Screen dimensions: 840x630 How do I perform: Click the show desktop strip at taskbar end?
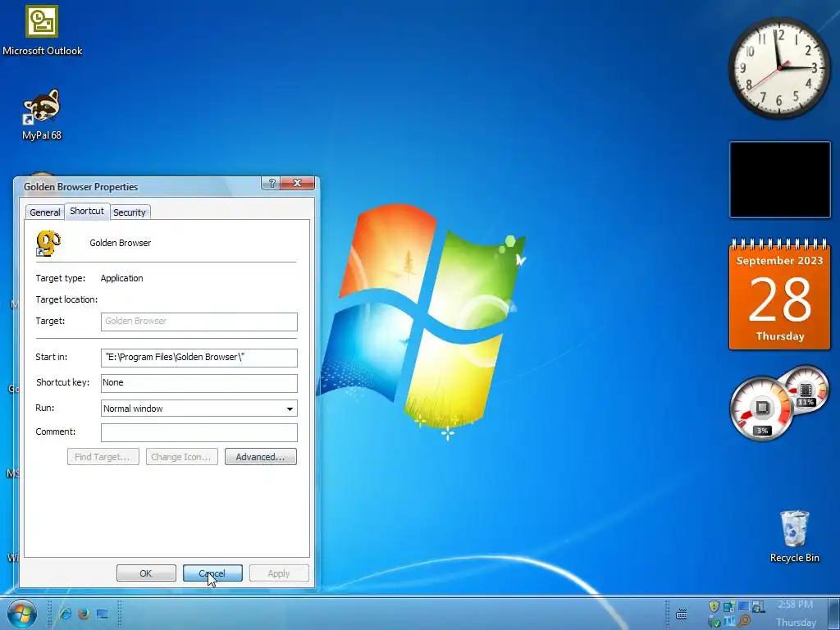[x=833, y=614]
